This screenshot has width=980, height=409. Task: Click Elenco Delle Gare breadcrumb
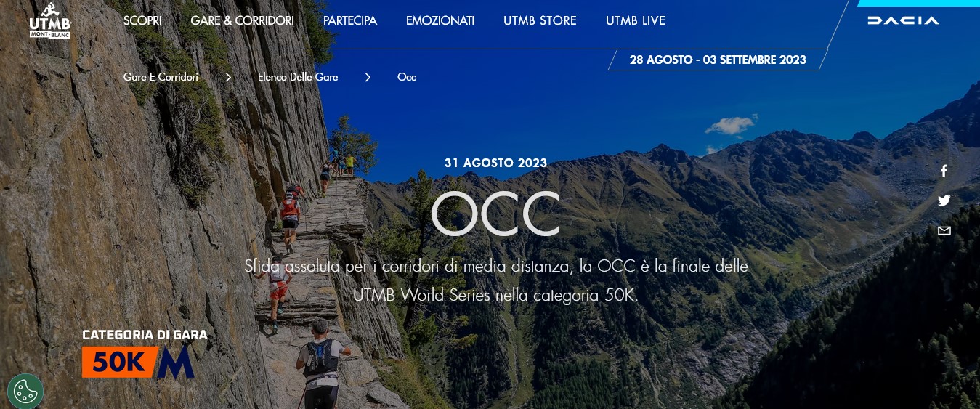298,77
